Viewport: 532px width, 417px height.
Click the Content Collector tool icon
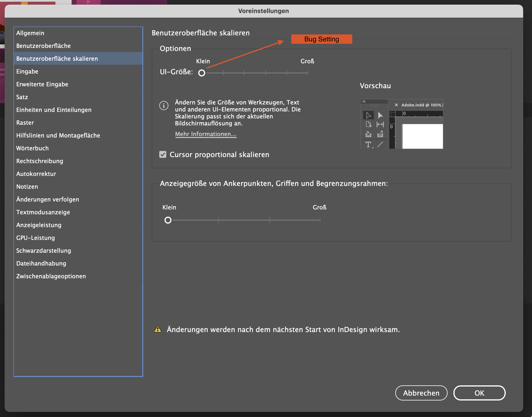[x=369, y=134]
